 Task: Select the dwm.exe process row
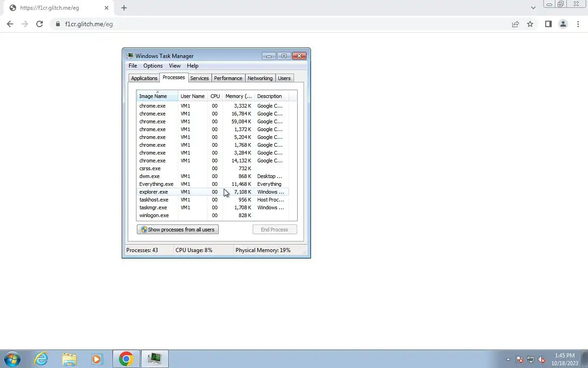213,176
